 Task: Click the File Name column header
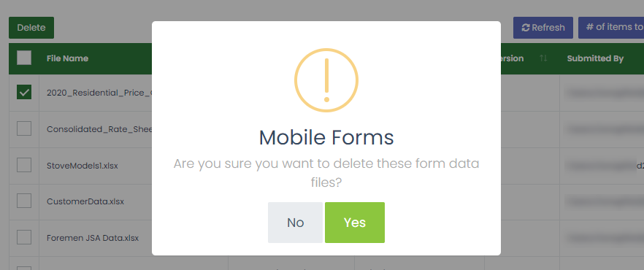67,58
